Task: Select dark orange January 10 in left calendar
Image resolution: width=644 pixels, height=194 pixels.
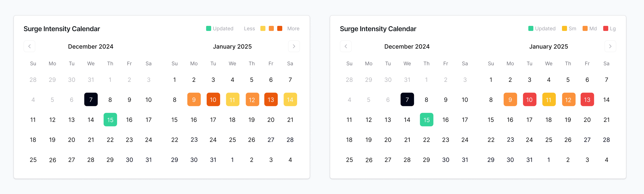Action: pyautogui.click(x=213, y=100)
